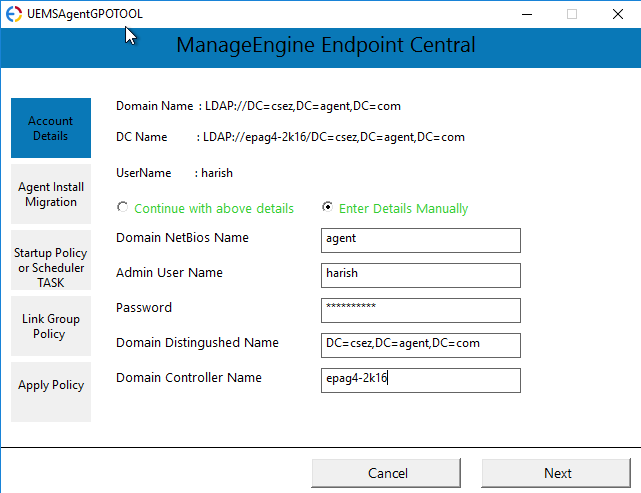Image resolution: width=641 pixels, height=493 pixels.
Task: Focus the Password input field
Action: point(421,310)
